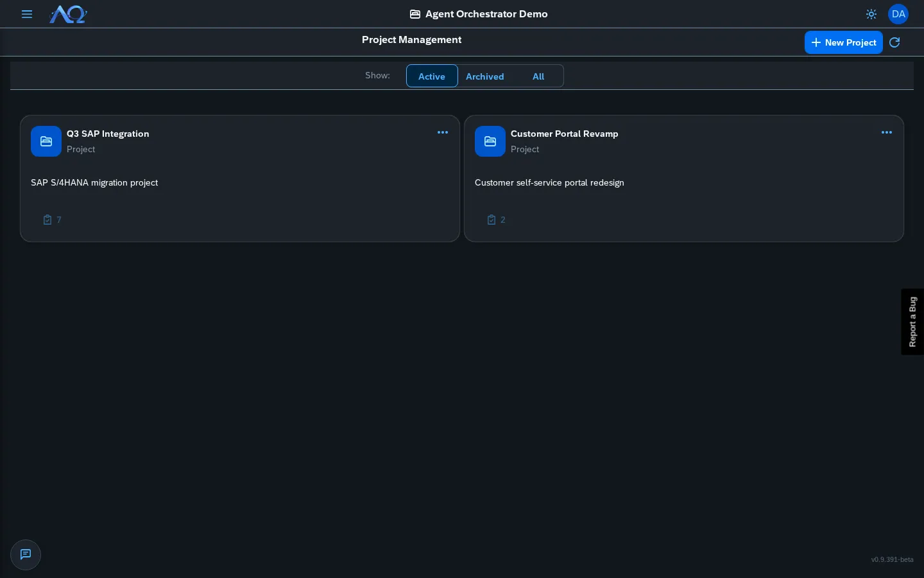Click the Customer Portal Revamp folder icon
Image resolution: width=924 pixels, height=578 pixels.
tap(490, 141)
